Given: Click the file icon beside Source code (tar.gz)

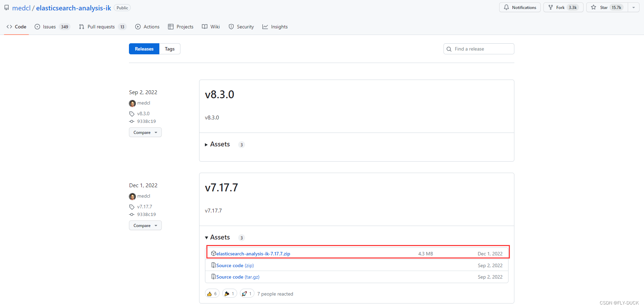Looking at the screenshot, I should coord(214,277).
